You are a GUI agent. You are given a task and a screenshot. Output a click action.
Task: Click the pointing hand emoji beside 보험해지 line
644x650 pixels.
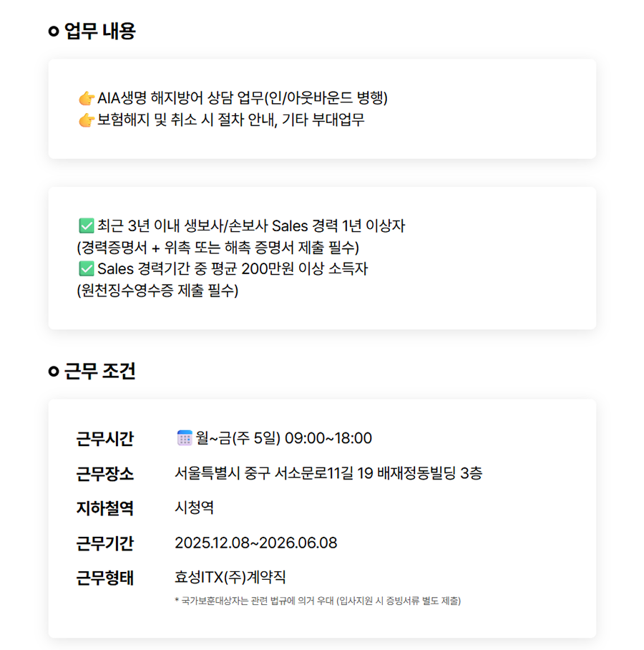coord(86,120)
